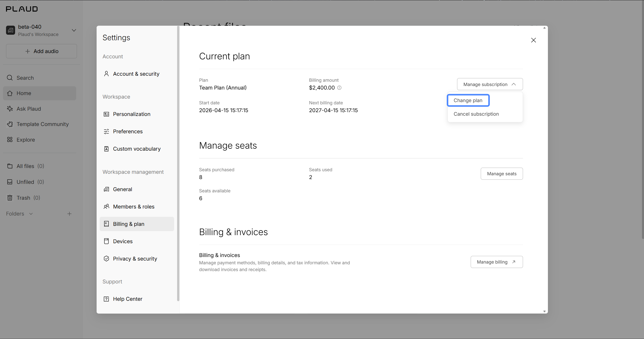Screen dimensions: 644x339
Task: Click the Seats used value 2
Action: click(x=311, y=177)
